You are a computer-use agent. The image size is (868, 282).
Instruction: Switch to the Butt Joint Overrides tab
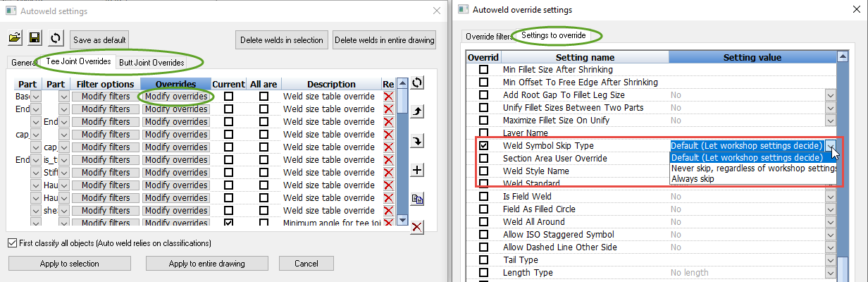(151, 63)
